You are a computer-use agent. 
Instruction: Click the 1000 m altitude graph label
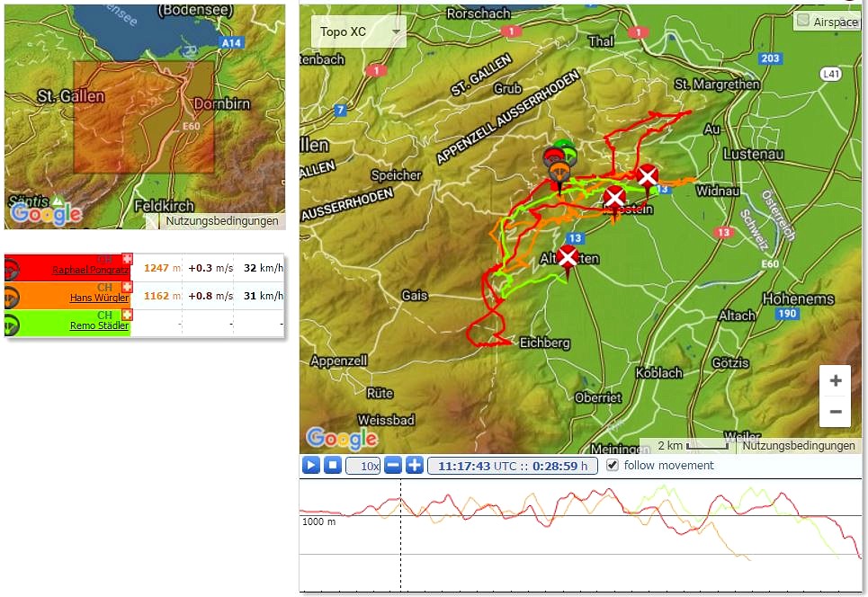point(318,521)
